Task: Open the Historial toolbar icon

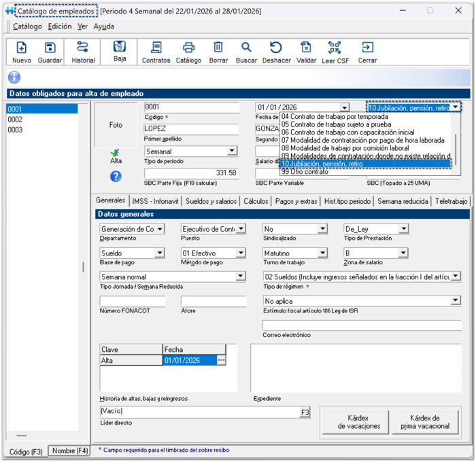Action: [x=83, y=52]
